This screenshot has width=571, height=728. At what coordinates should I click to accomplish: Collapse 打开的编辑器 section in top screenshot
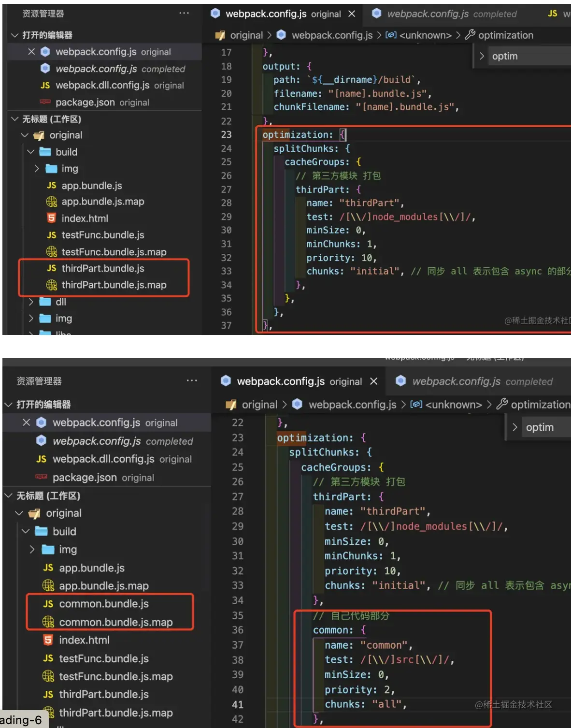click(x=15, y=35)
